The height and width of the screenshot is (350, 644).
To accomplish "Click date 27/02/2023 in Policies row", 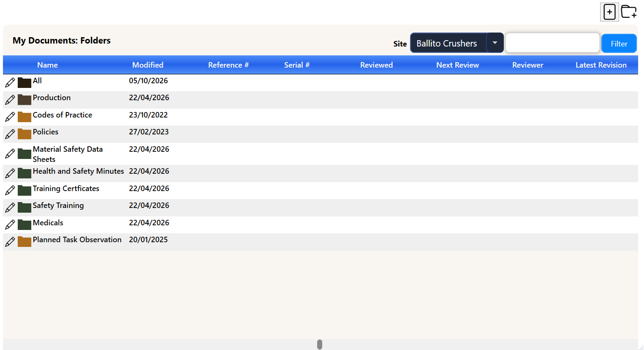I will 149,132.
